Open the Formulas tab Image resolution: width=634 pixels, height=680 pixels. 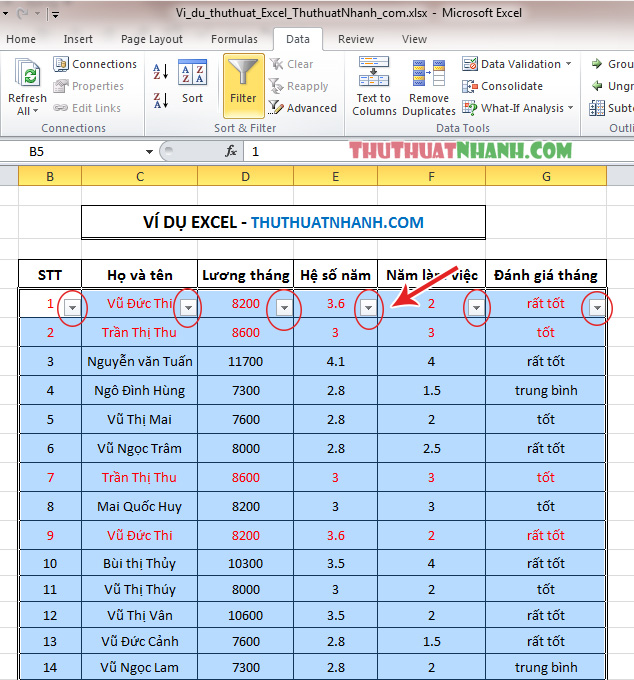(234, 39)
